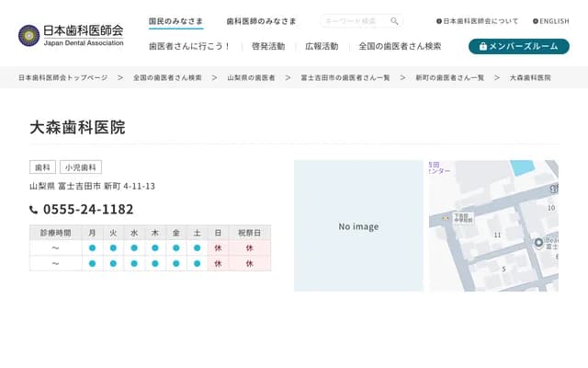Open the メンバーズルーム button
This screenshot has height=368, width=588.
(x=518, y=46)
